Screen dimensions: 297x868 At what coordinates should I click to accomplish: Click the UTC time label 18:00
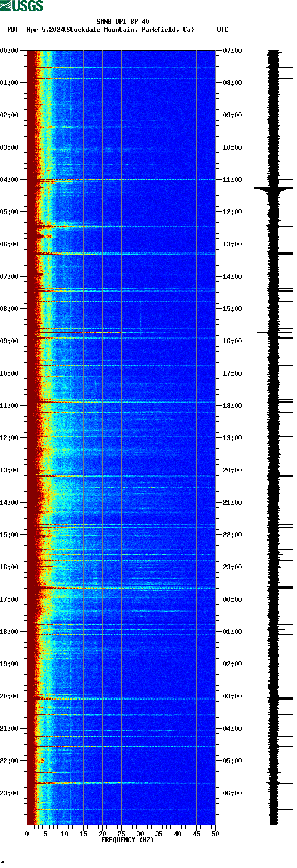pos(232,406)
